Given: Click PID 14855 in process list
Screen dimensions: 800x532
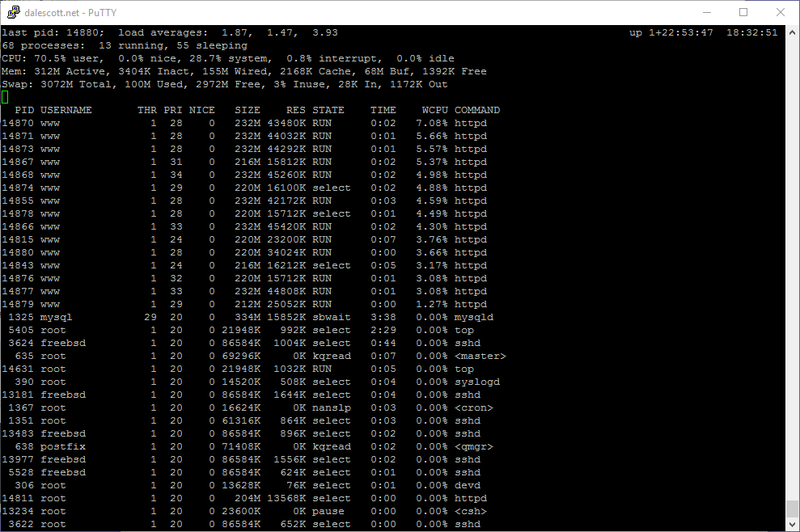Looking at the screenshot, I should [x=18, y=201].
